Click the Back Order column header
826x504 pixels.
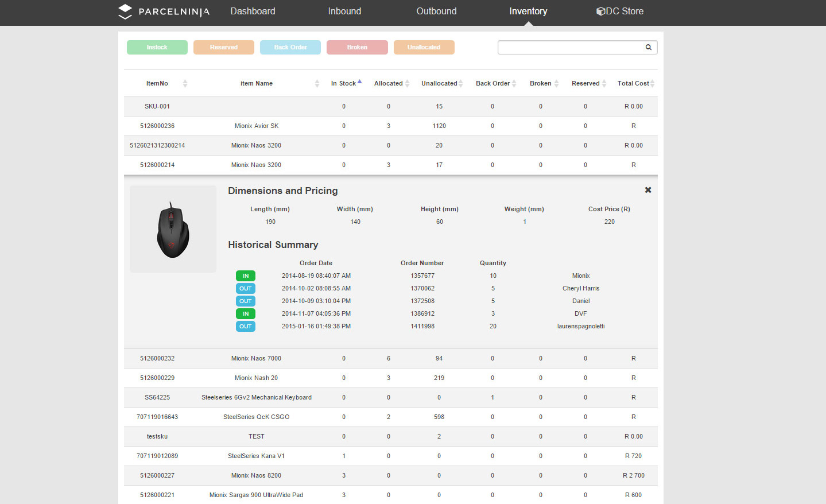pos(493,84)
